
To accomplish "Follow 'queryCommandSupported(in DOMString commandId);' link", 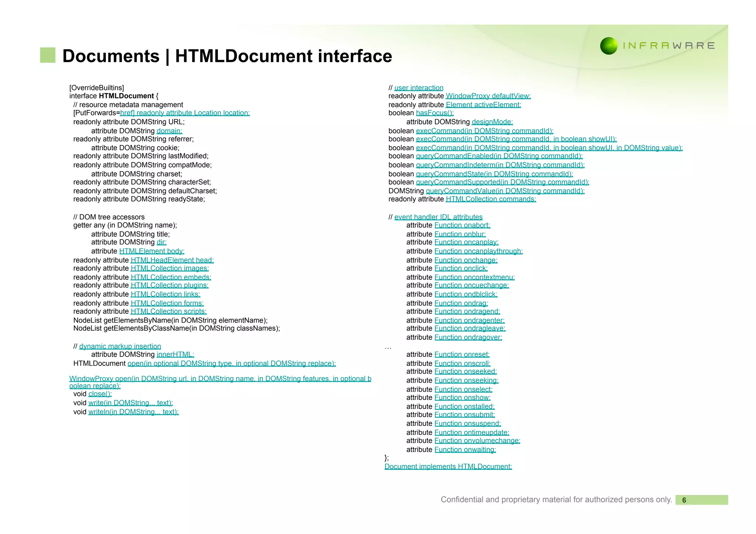I will tap(503, 182).
